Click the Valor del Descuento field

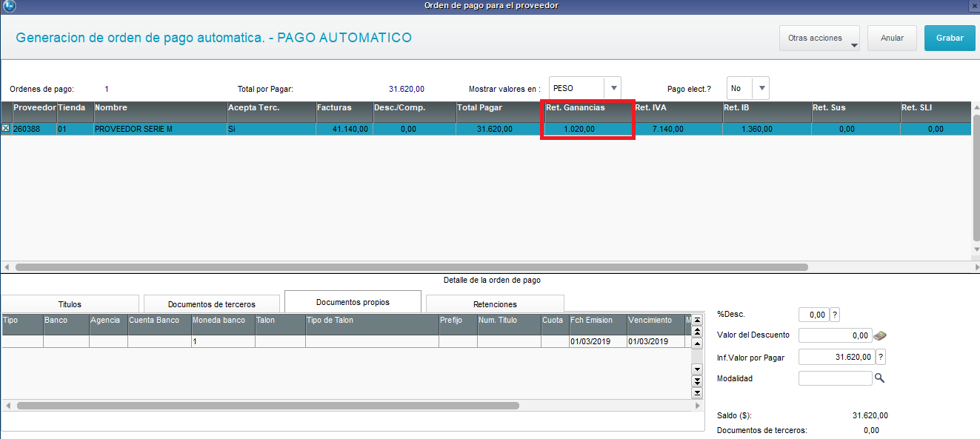click(836, 335)
